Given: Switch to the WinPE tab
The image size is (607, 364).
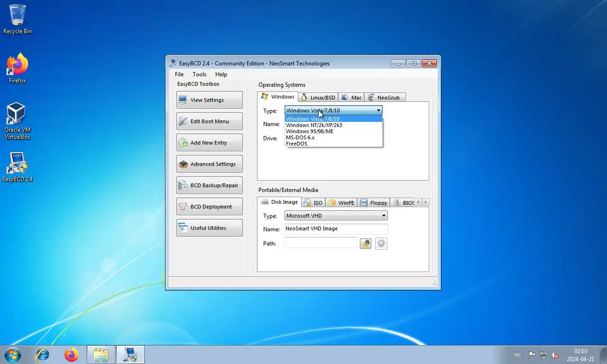Looking at the screenshot, I should (x=341, y=202).
